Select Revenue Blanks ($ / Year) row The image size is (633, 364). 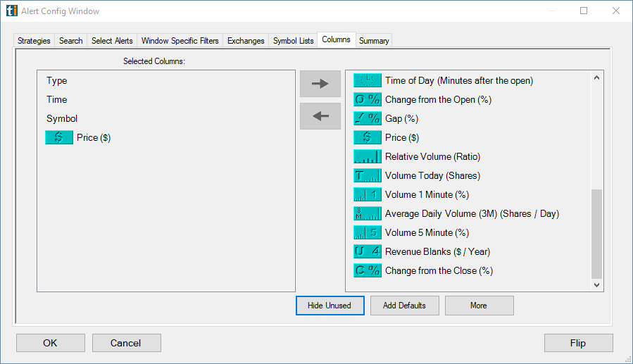tap(438, 251)
